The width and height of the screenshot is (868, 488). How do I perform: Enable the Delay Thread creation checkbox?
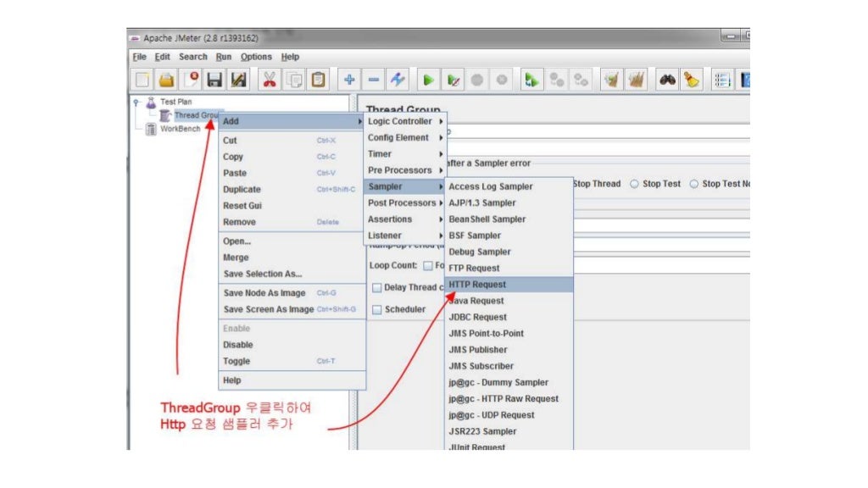coord(377,288)
